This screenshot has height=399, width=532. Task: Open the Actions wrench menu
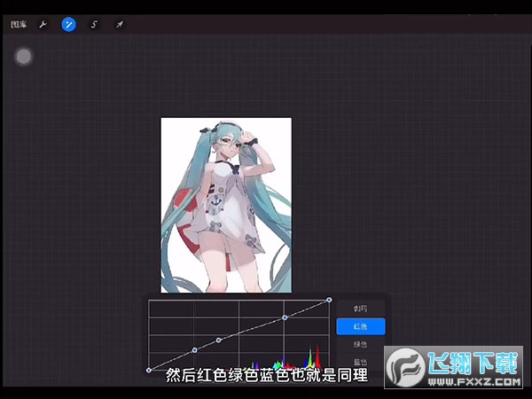(x=43, y=25)
